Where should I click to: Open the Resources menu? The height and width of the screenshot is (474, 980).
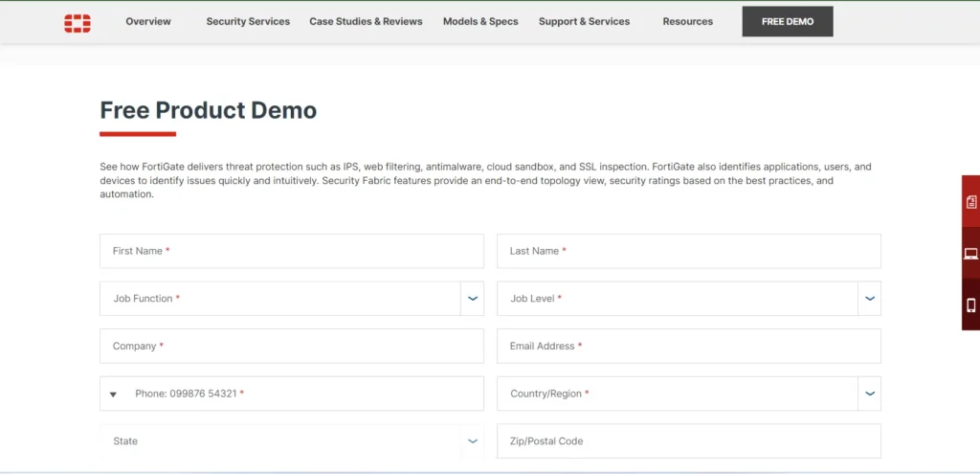(687, 22)
